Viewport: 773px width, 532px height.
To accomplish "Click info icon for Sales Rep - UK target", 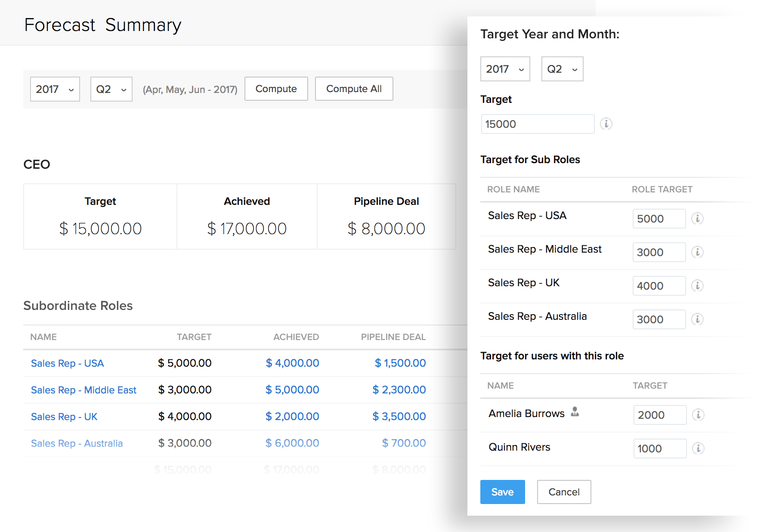I will 697,286.
